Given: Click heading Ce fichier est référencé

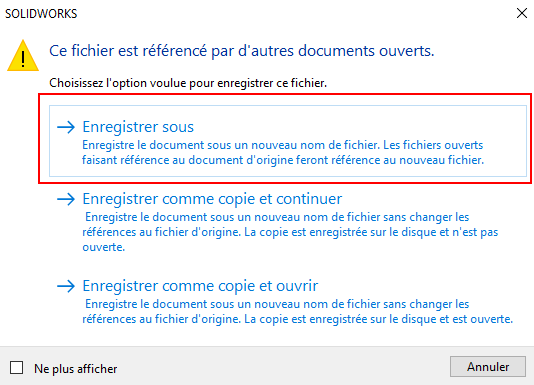Looking at the screenshot, I should pos(241,51).
